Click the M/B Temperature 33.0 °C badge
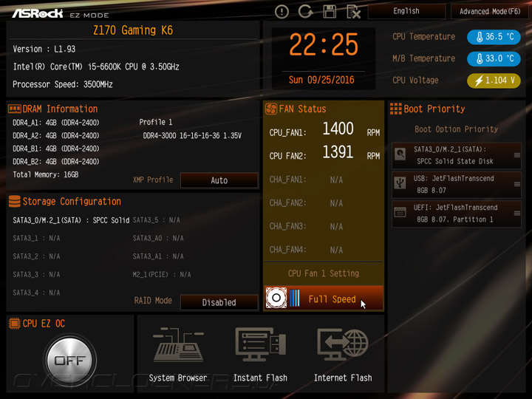The width and height of the screenshot is (532, 399). tap(494, 58)
